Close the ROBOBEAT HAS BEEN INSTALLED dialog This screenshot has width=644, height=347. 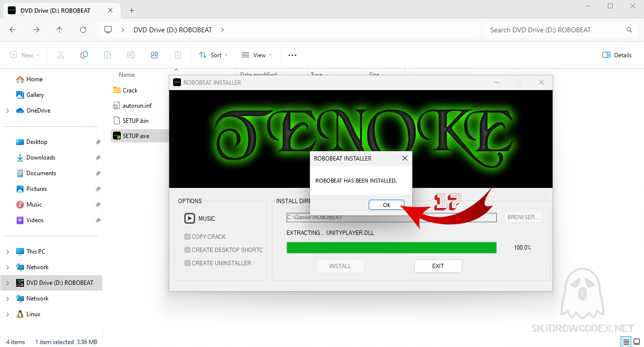(404, 159)
